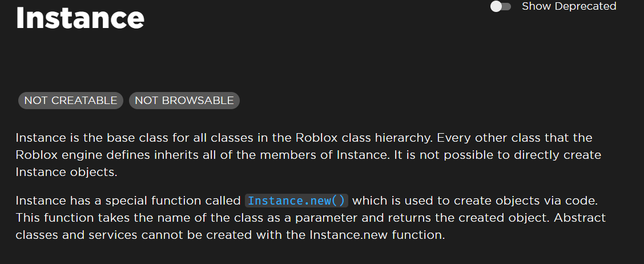Screen dimensions: 644x264
Task: Click the Instance page heading
Action: [80, 18]
